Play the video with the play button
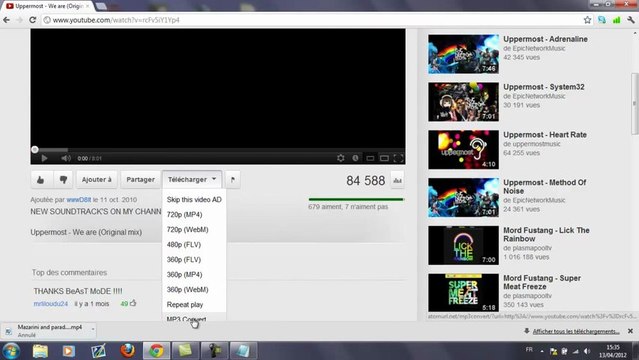639x360 pixels. click(x=44, y=158)
